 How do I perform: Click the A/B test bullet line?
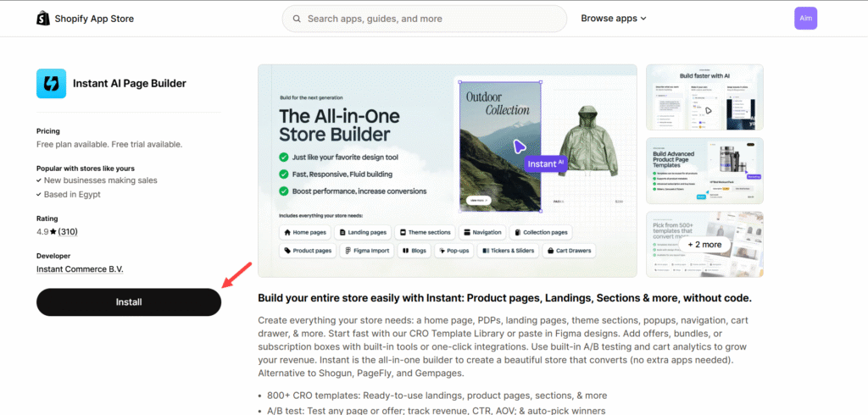click(437, 411)
